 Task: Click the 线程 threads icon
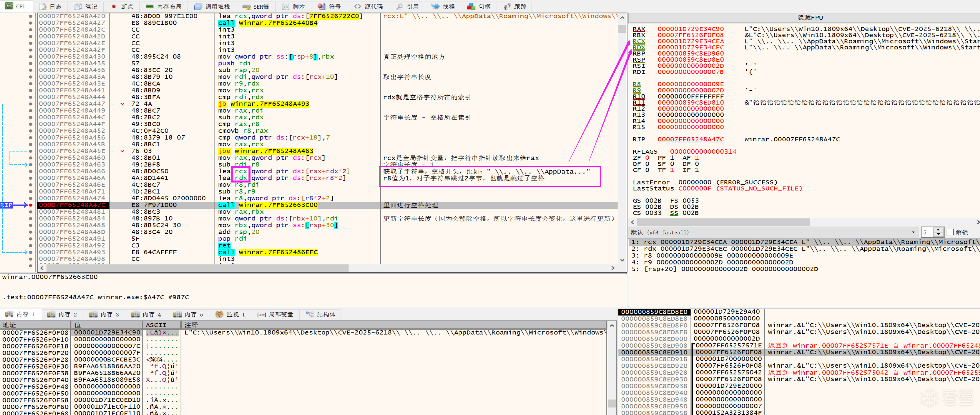point(435,7)
